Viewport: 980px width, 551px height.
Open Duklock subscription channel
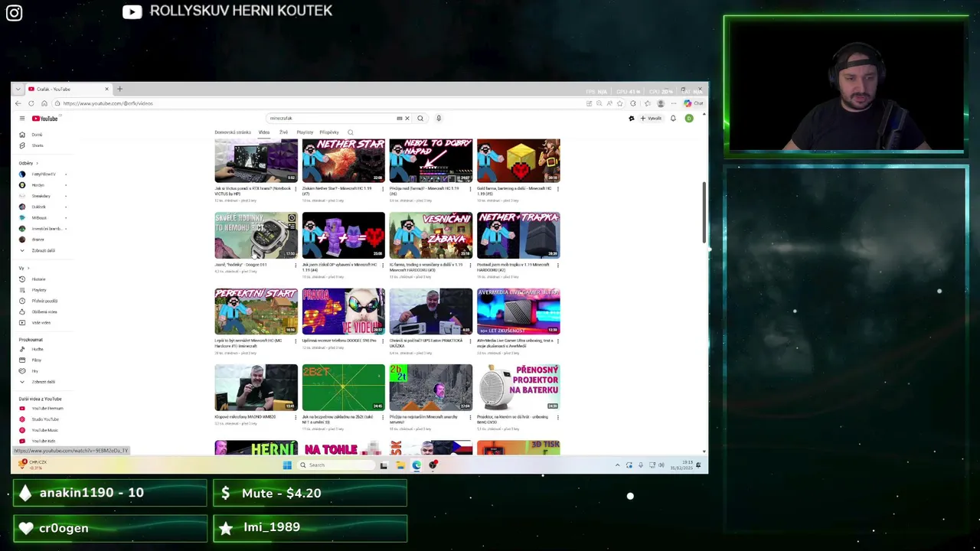38,207
